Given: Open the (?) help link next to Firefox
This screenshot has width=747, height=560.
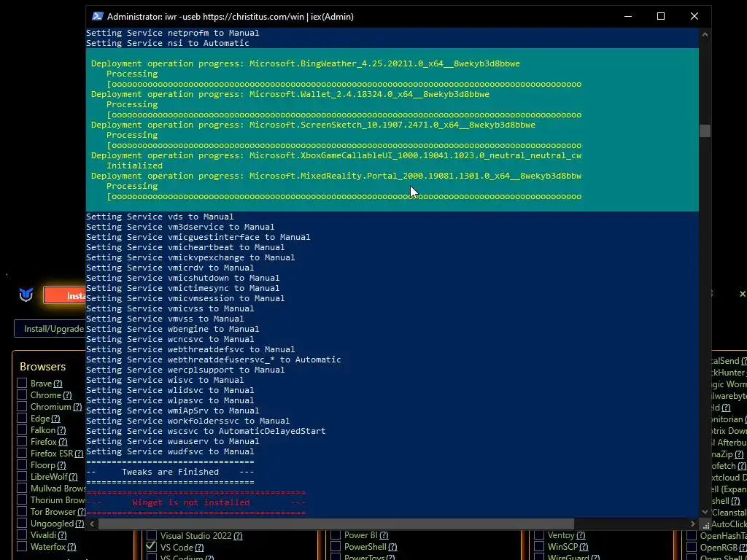Looking at the screenshot, I should click(63, 442).
